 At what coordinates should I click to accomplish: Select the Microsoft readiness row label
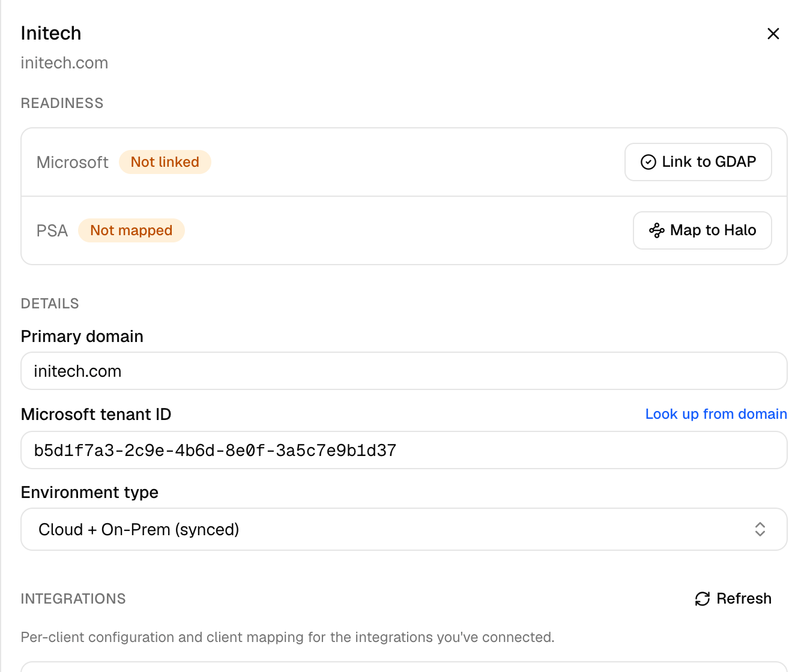(x=72, y=163)
